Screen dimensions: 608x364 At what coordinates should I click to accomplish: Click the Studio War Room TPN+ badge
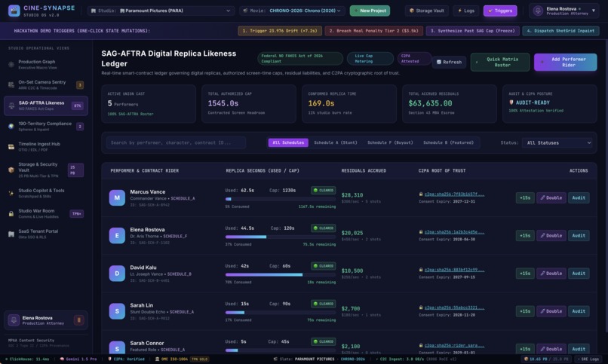tap(77, 214)
